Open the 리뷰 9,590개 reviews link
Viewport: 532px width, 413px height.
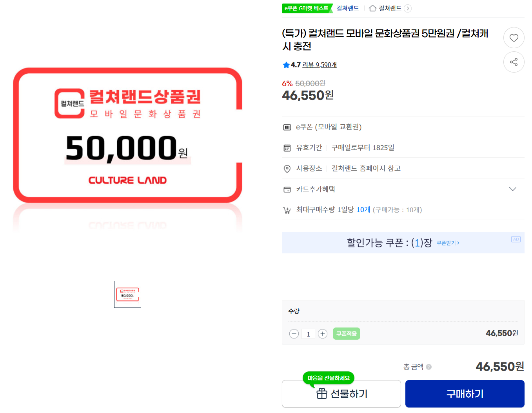pos(320,65)
